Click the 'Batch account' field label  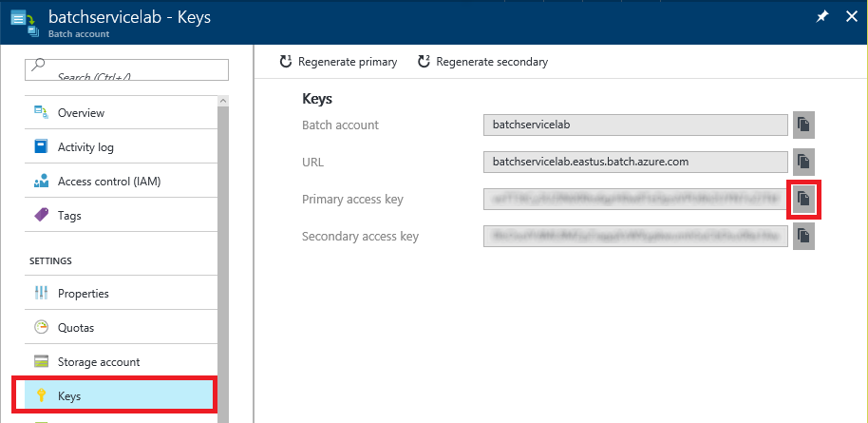point(340,125)
